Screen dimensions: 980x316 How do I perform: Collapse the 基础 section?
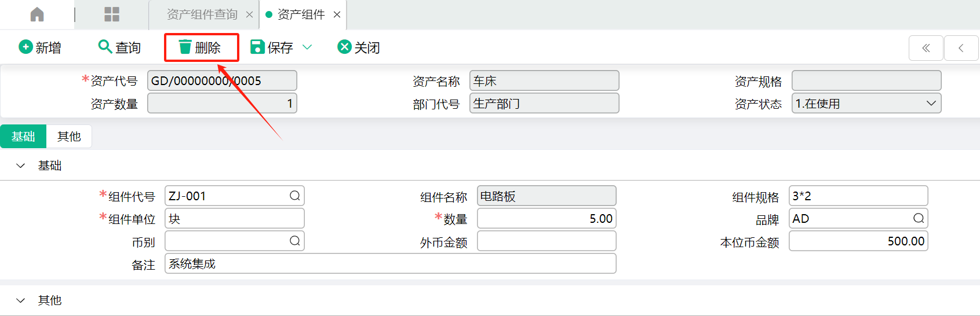click(x=21, y=166)
